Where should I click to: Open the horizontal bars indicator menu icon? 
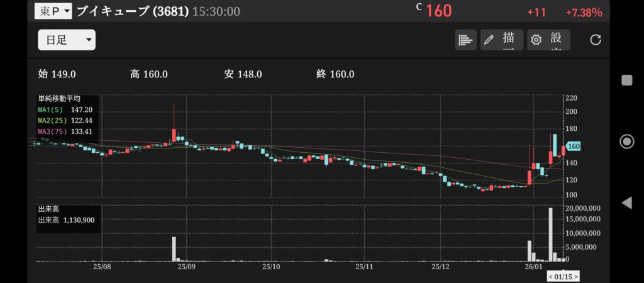click(x=465, y=40)
